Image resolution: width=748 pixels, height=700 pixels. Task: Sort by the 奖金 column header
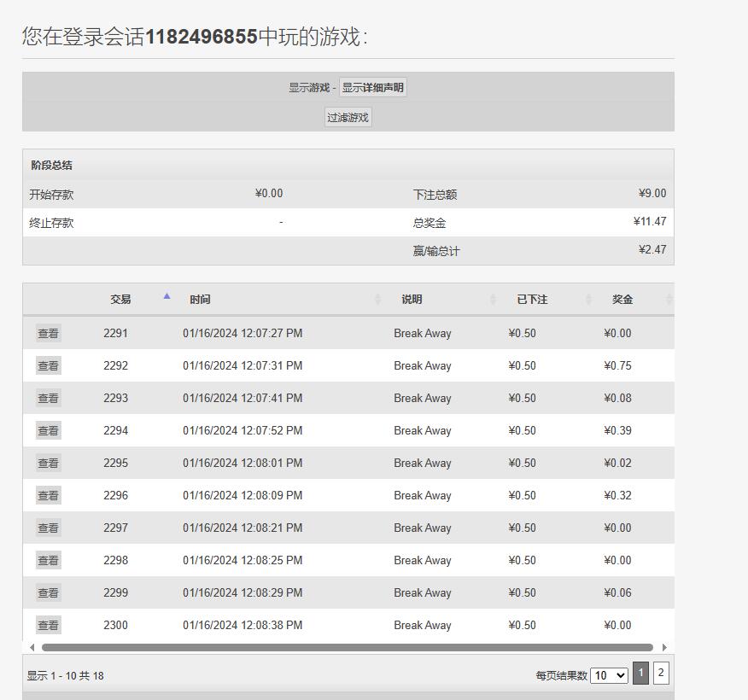tap(622, 300)
